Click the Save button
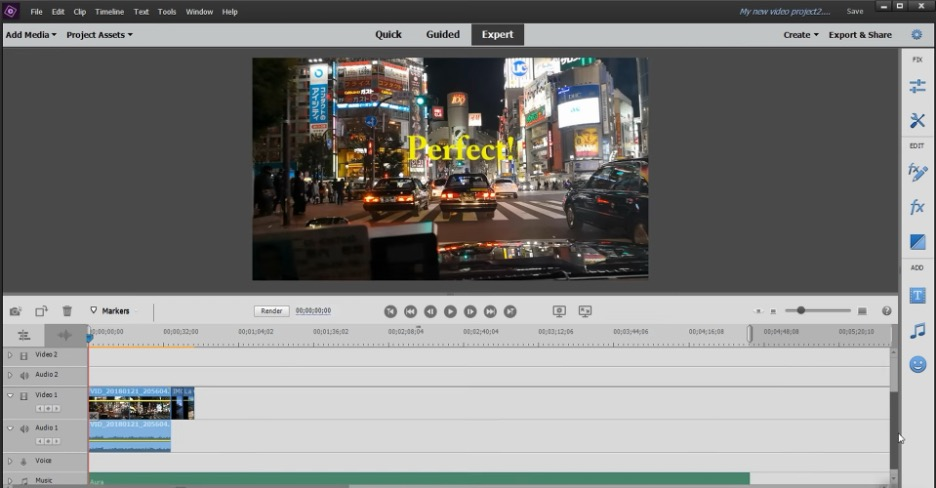This screenshot has height=488, width=936. click(x=854, y=11)
